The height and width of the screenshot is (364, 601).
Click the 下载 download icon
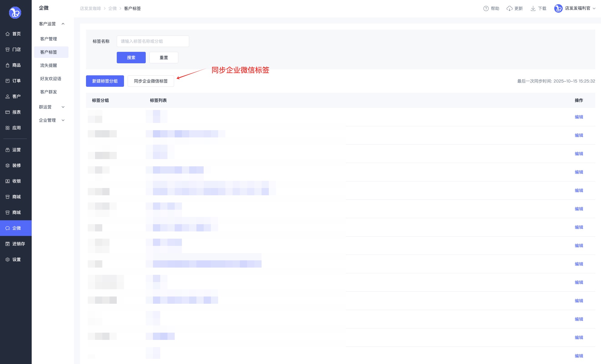(x=533, y=8)
